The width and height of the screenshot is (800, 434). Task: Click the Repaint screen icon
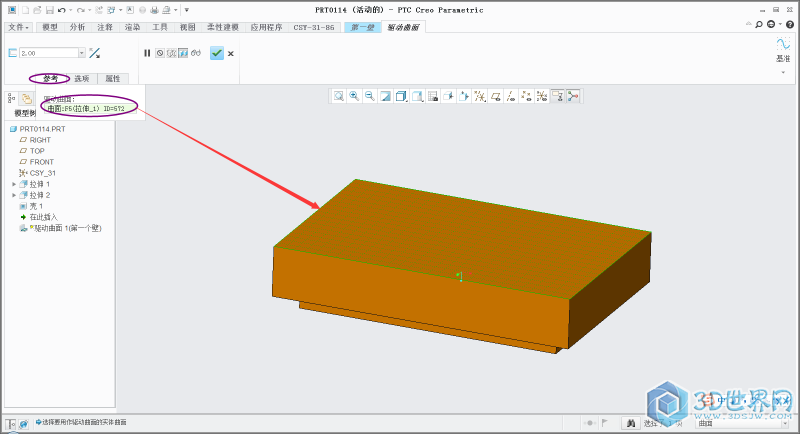386,96
